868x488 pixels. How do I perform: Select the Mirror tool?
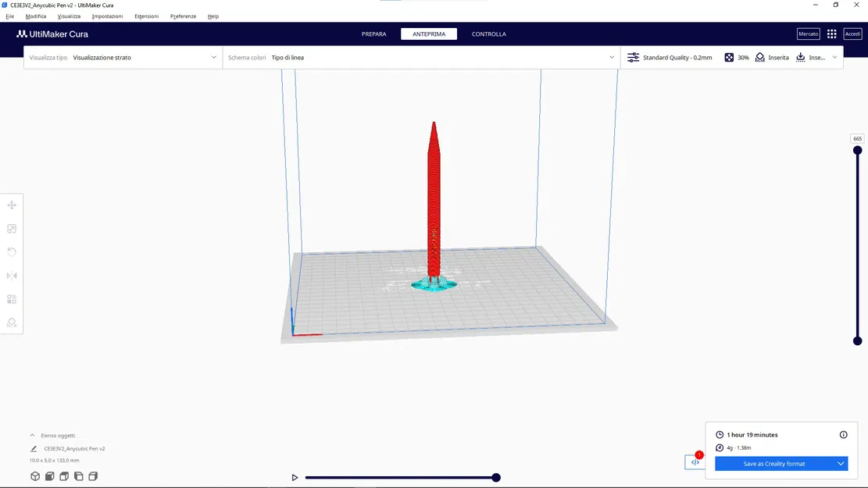pyautogui.click(x=12, y=275)
